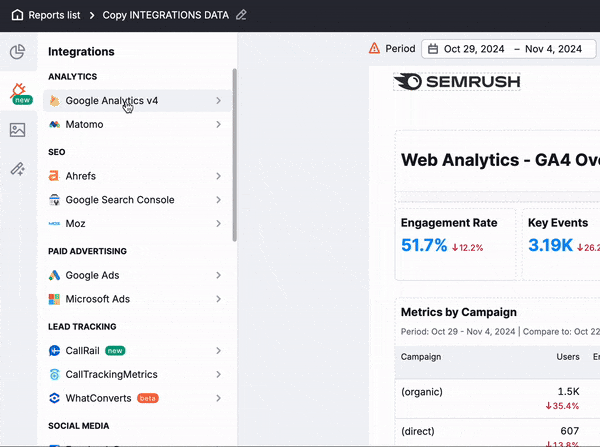Select the Matomo integration
600x447 pixels.
pos(137,124)
